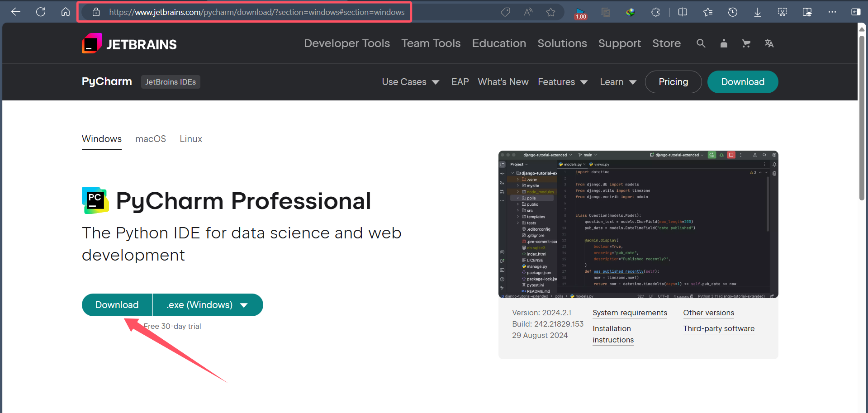This screenshot has width=868, height=413.
Task: Open the .exe (Windows) installer dropdown
Action: pos(208,305)
